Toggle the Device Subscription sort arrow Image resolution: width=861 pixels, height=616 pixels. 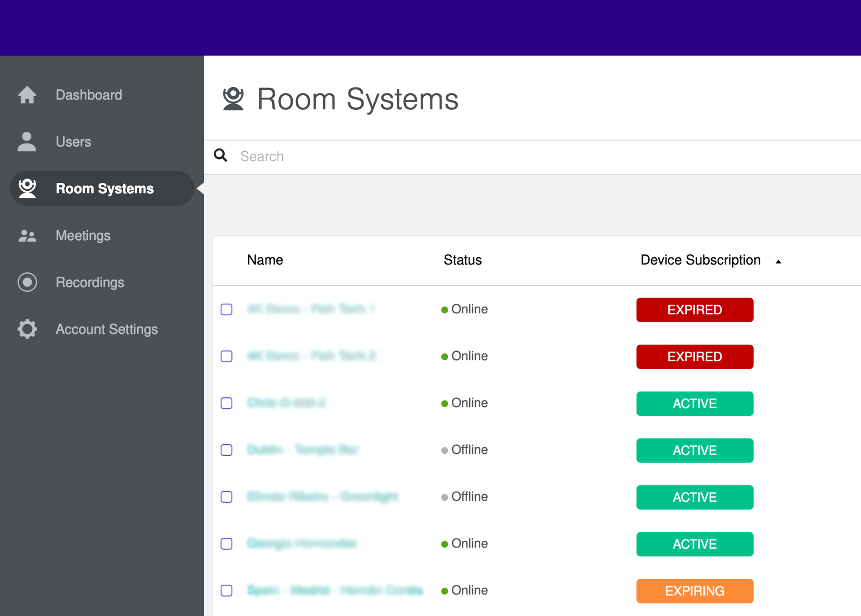(x=778, y=261)
